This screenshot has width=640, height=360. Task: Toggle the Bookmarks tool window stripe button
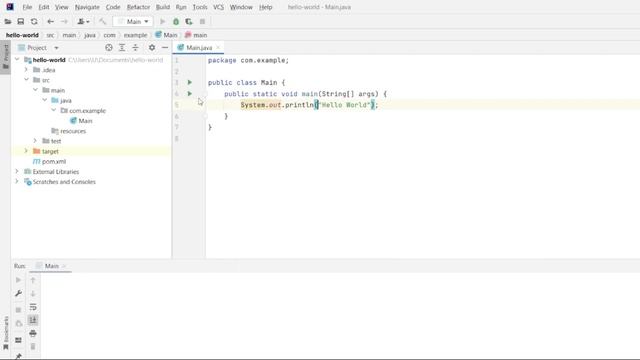click(x=5, y=333)
